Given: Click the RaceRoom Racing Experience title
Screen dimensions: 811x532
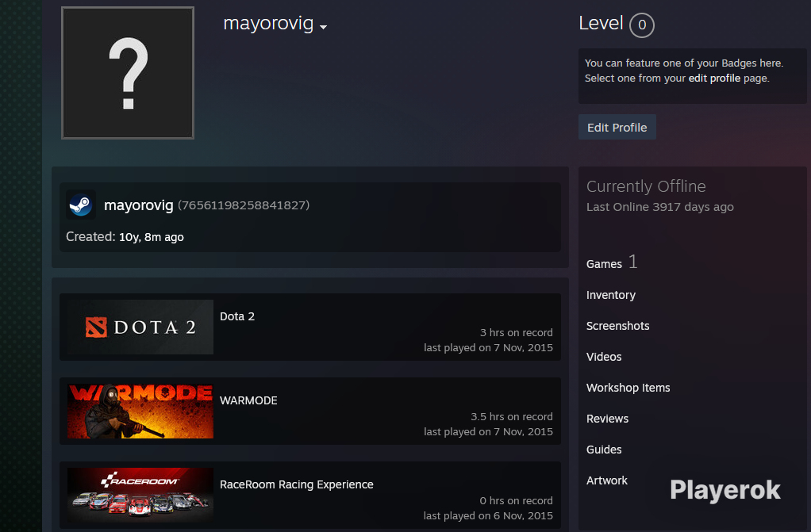Looking at the screenshot, I should pyautogui.click(x=296, y=484).
